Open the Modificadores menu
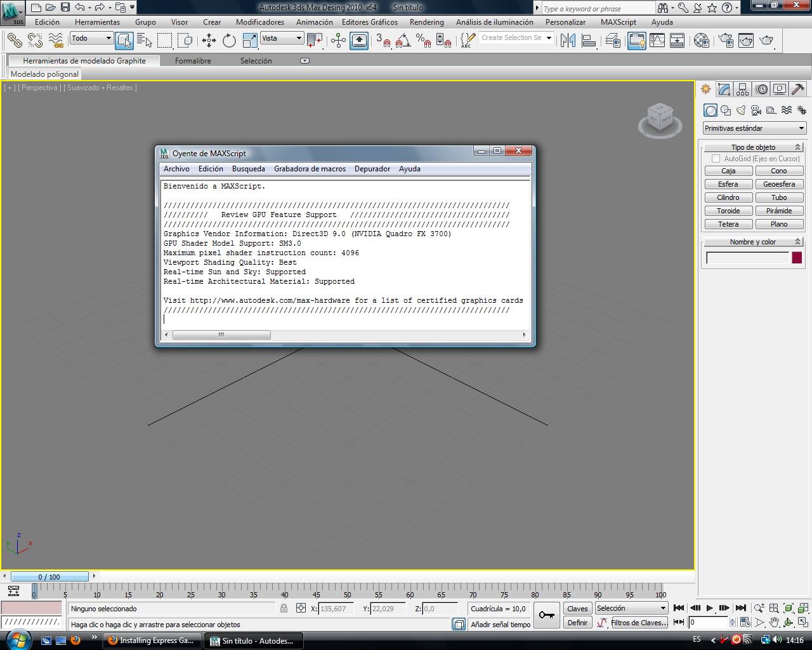The width and height of the screenshot is (812, 650). (260, 22)
